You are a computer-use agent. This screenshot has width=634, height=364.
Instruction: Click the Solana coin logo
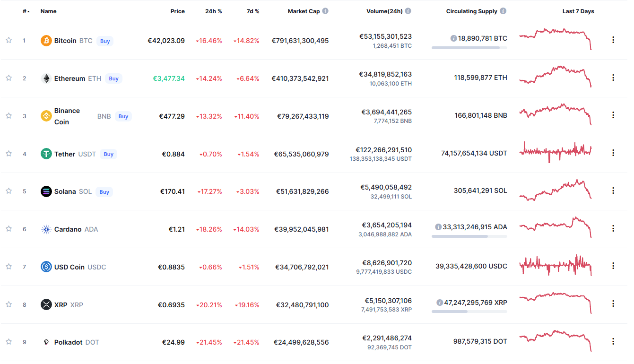point(46,191)
